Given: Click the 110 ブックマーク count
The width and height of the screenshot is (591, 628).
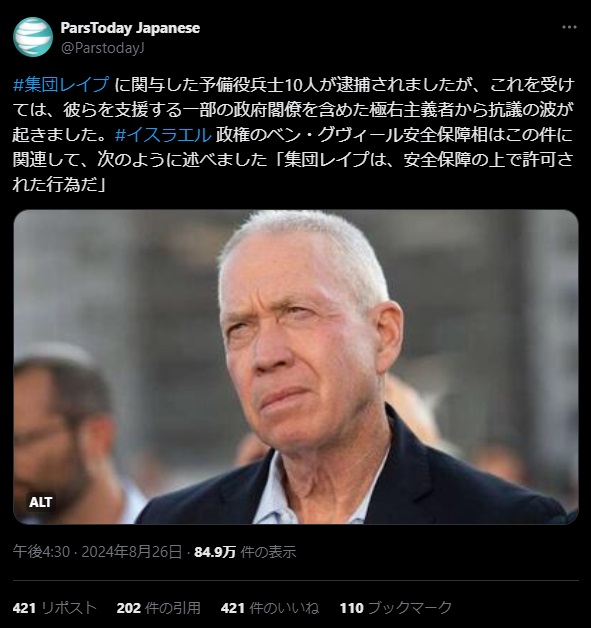Looking at the screenshot, I should [x=396, y=608].
